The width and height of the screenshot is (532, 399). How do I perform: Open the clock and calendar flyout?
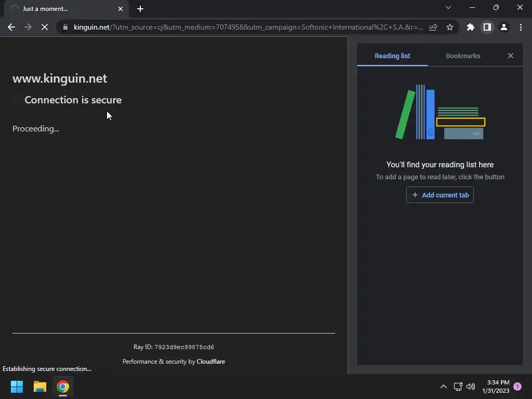[x=496, y=387]
